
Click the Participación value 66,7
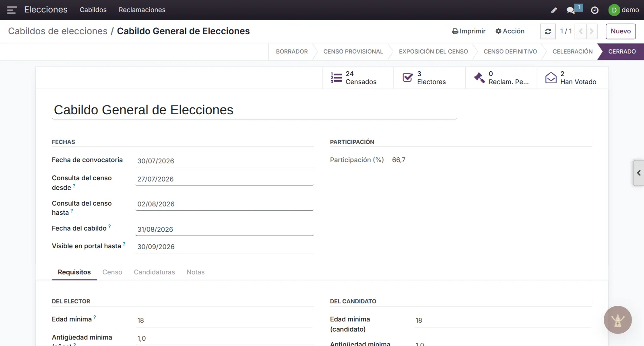pyautogui.click(x=399, y=160)
